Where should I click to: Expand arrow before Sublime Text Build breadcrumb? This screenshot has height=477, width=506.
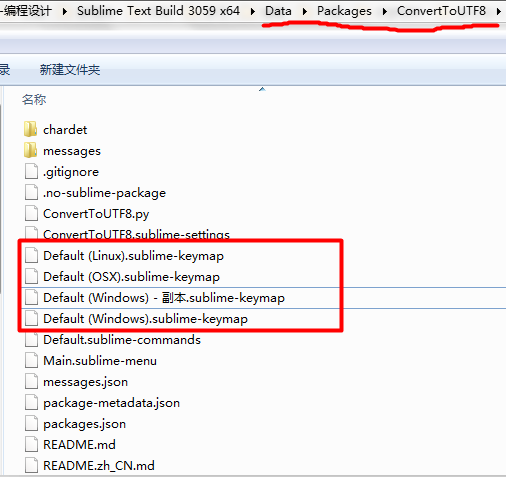(65, 11)
